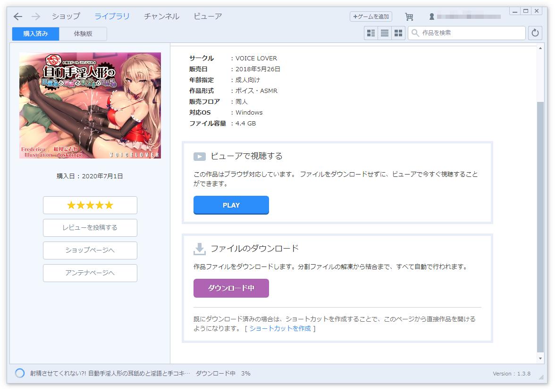
Task: Go forward with the right arrow
Action: [36, 17]
